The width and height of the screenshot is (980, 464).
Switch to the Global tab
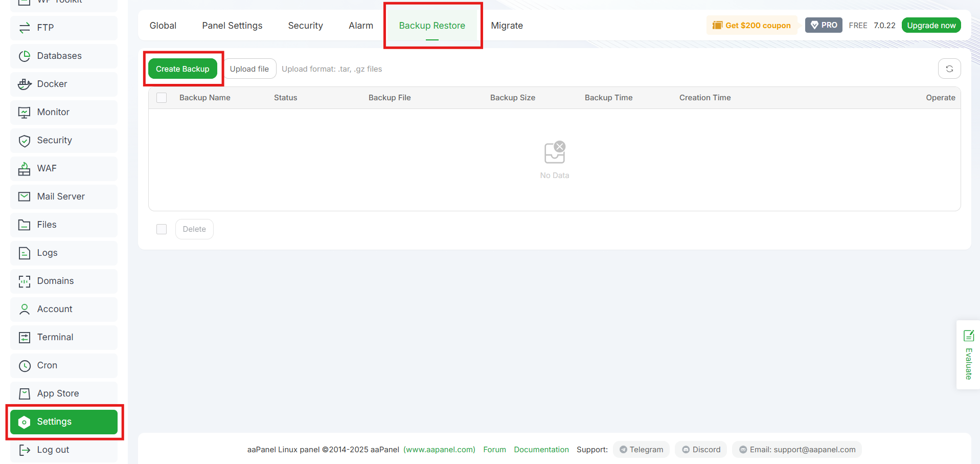click(x=163, y=25)
